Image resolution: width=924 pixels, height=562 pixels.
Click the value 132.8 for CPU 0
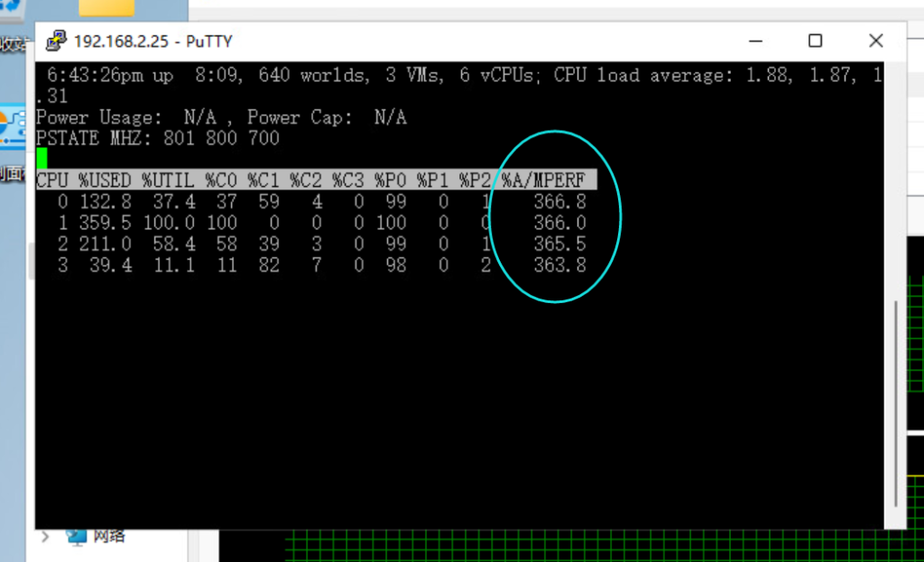(x=106, y=202)
